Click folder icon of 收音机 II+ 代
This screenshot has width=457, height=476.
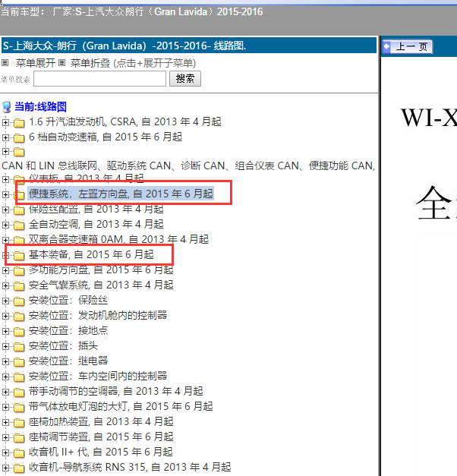(19, 453)
